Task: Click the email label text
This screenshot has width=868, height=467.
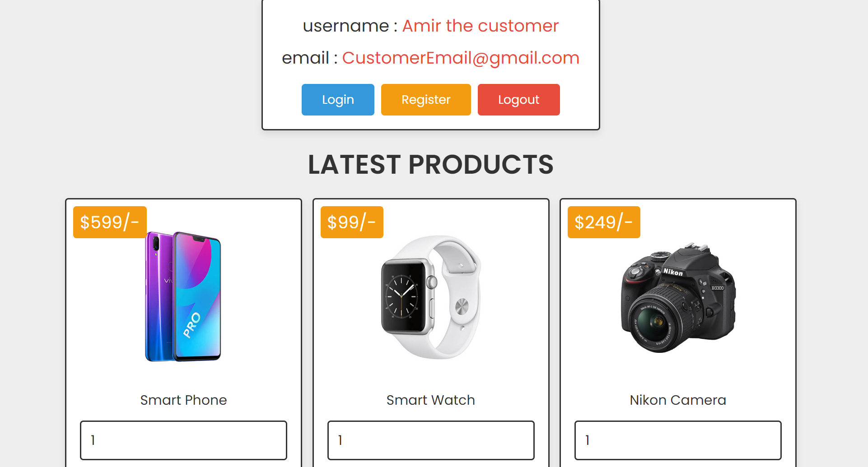Action: pyautogui.click(x=305, y=58)
